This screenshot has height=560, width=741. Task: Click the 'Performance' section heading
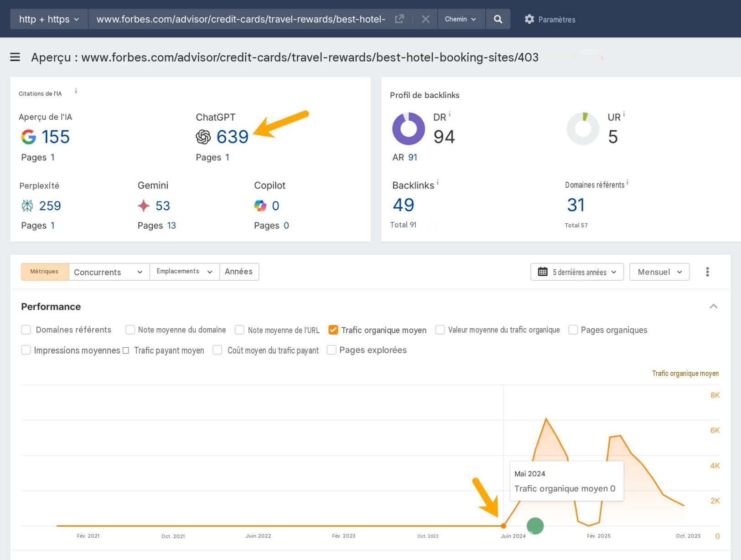51,307
